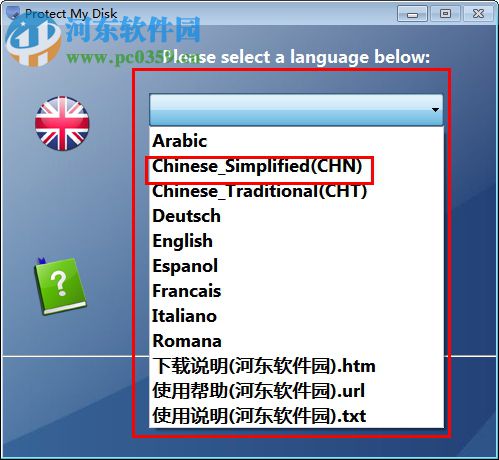Image resolution: width=499 pixels, height=460 pixels.
Task: Minimize the Protect My Disk window
Action: [412, 14]
